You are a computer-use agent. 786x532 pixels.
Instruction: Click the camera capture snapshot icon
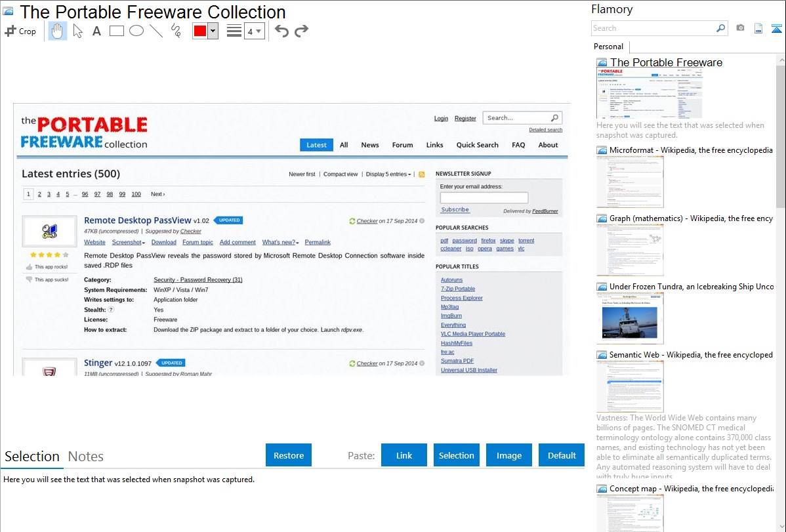(x=740, y=28)
